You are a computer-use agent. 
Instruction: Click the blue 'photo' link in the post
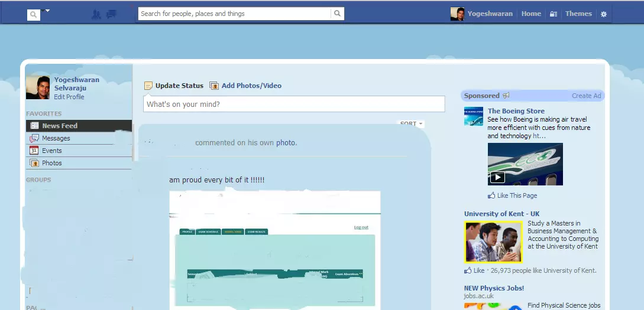click(x=286, y=143)
